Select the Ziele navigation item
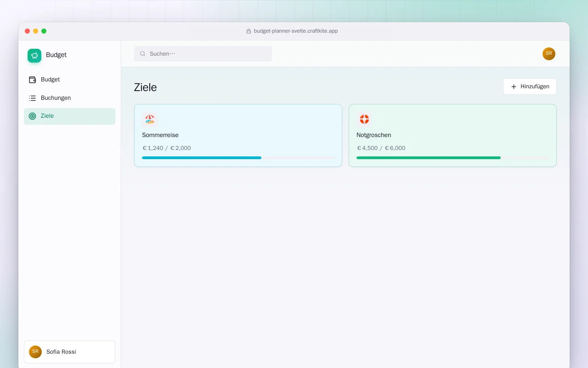Image resolution: width=588 pixels, height=368 pixels. click(x=69, y=116)
